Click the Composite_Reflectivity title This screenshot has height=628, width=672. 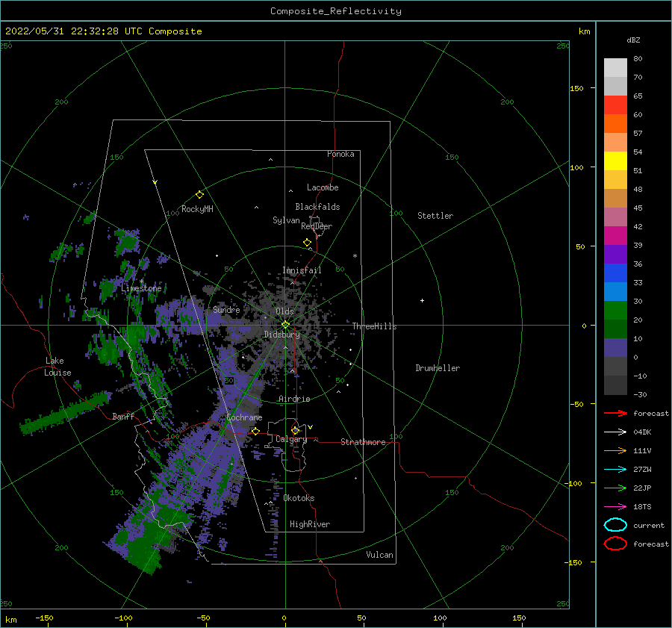click(x=335, y=11)
